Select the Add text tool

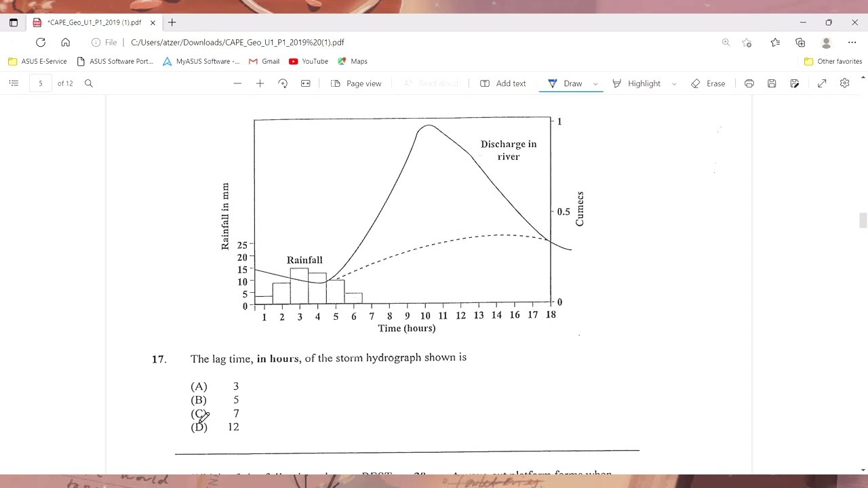pyautogui.click(x=503, y=83)
